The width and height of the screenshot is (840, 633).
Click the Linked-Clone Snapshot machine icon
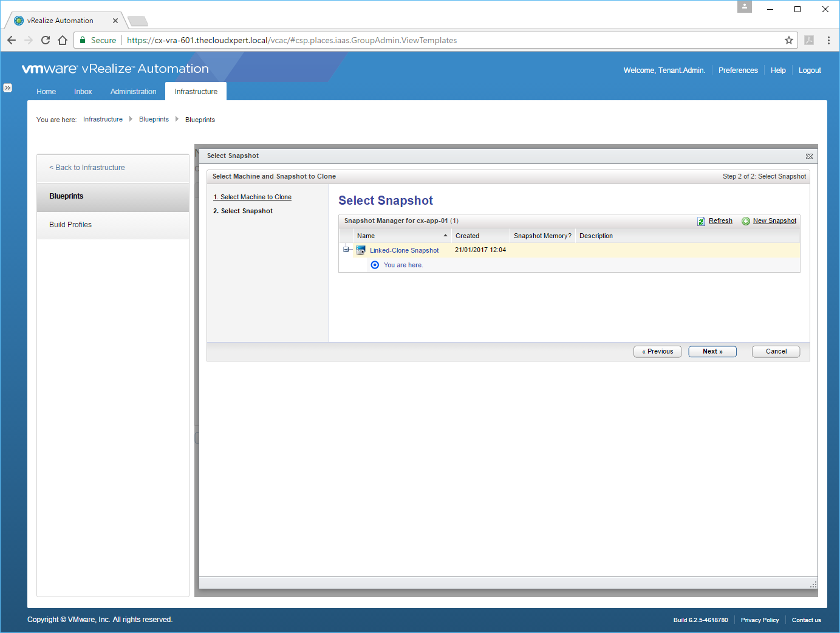point(361,250)
